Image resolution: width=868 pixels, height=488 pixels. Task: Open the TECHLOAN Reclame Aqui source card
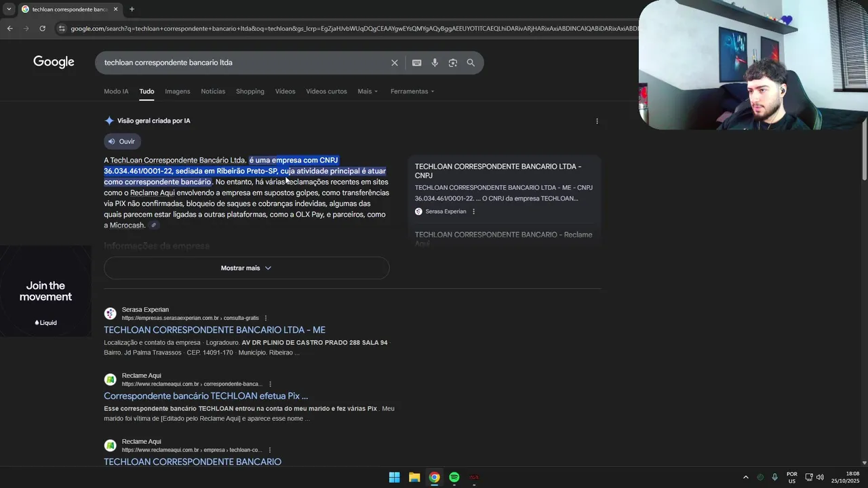(504, 238)
